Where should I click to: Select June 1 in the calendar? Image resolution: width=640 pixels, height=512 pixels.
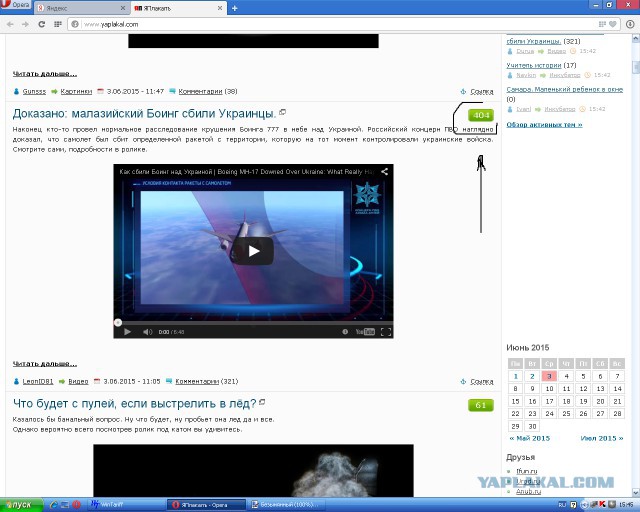(x=516, y=376)
